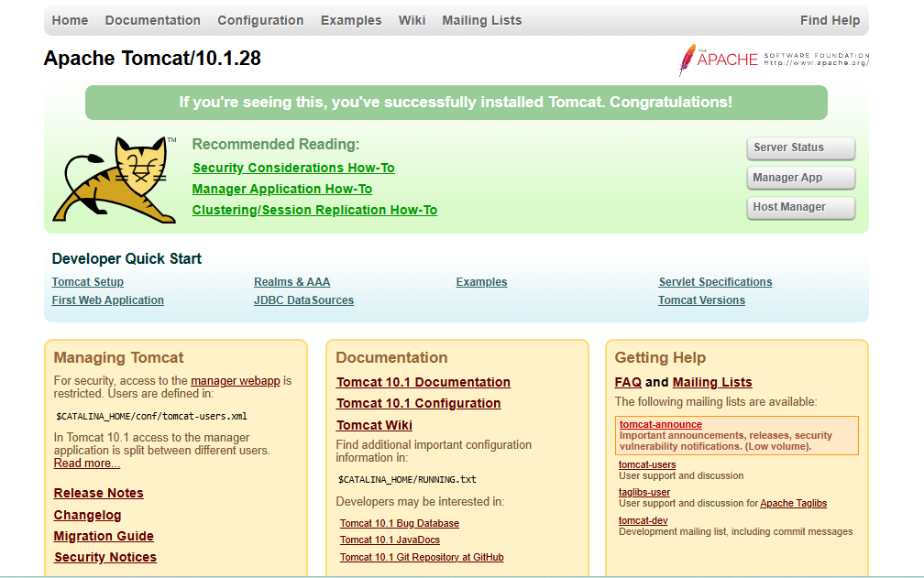Viewport: 924px width, 578px height.
Task: Click the Tomcat cat mascot logo
Action: click(114, 179)
